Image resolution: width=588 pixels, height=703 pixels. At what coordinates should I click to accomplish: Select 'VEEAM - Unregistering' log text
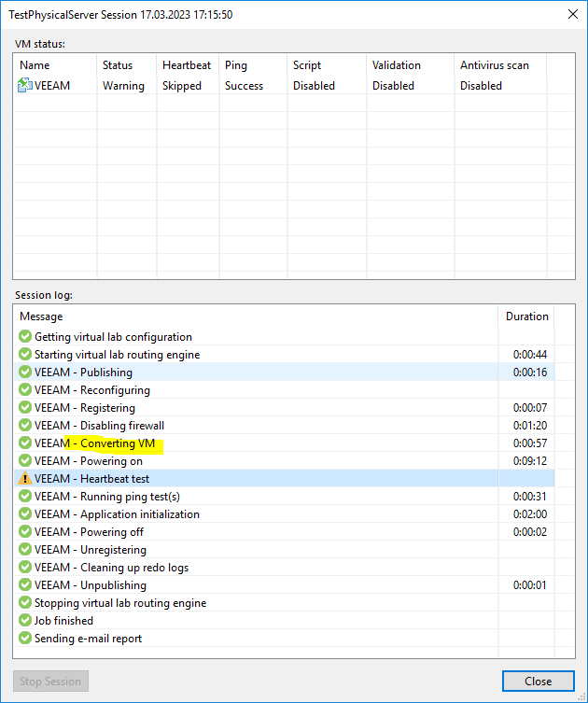(x=91, y=550)
